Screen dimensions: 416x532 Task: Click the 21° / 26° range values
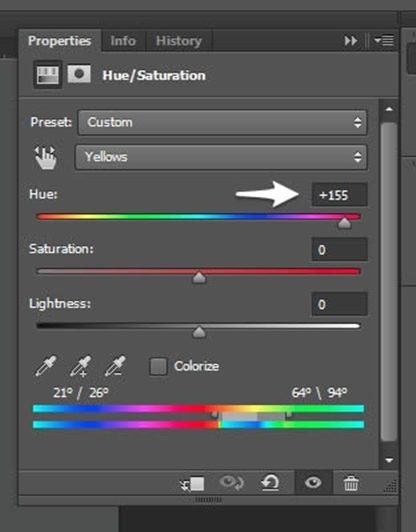pyautogui.click(x=81, y=393)
